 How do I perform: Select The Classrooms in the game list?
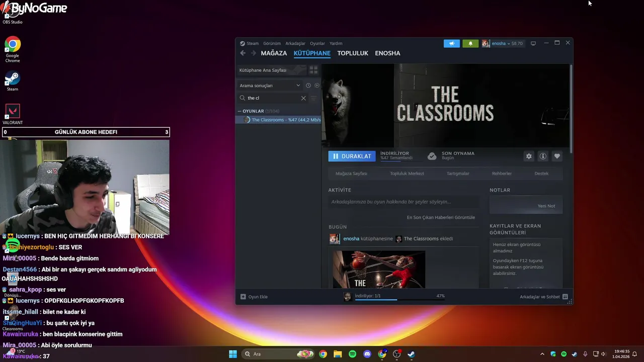(278, 120)
